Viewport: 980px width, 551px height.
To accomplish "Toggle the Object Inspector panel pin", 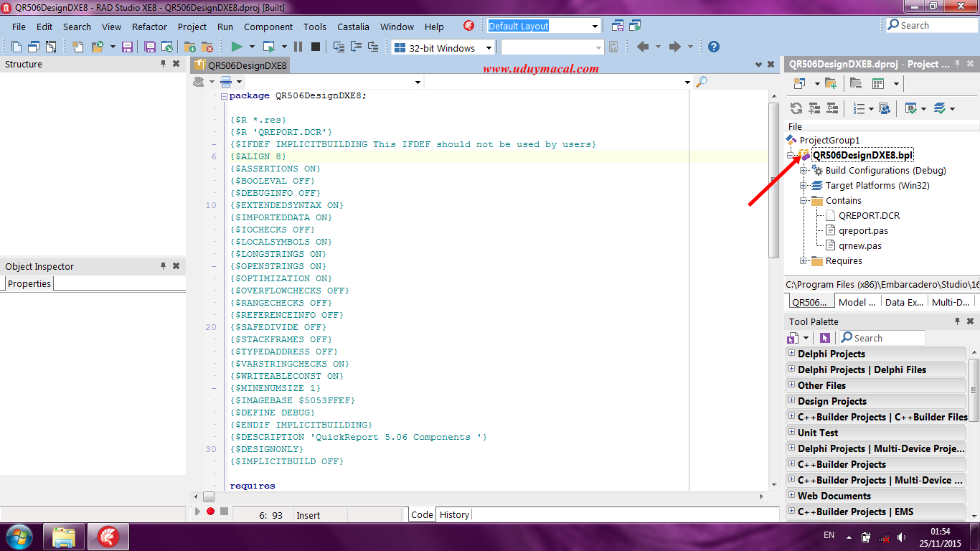I will 163,266.
